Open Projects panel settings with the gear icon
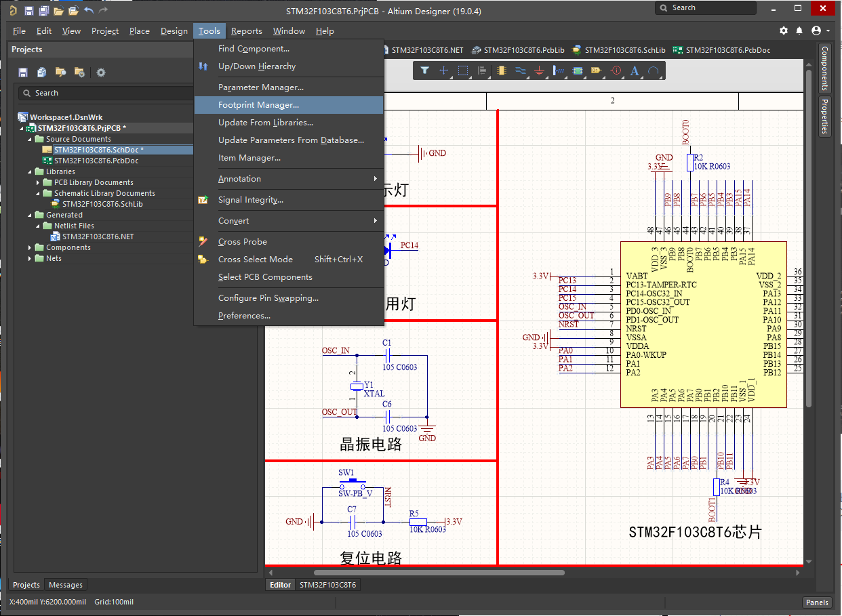Image resolution: width=842 pixels, height=616 pixels. pyautogui.click(x=101, y=73)
